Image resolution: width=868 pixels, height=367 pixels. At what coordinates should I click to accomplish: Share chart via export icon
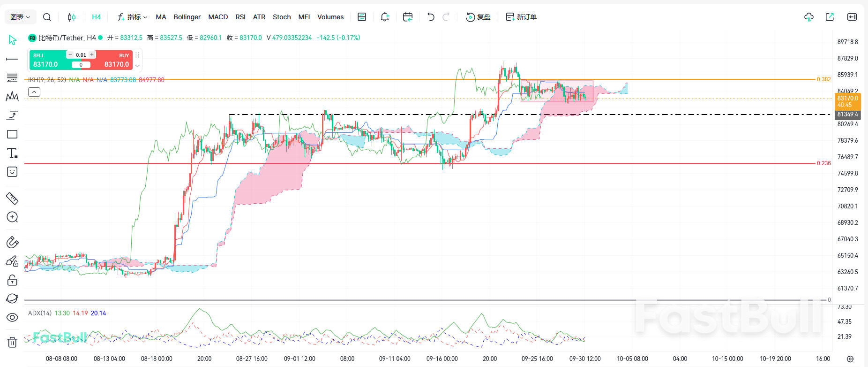click(x=830, y=17)
